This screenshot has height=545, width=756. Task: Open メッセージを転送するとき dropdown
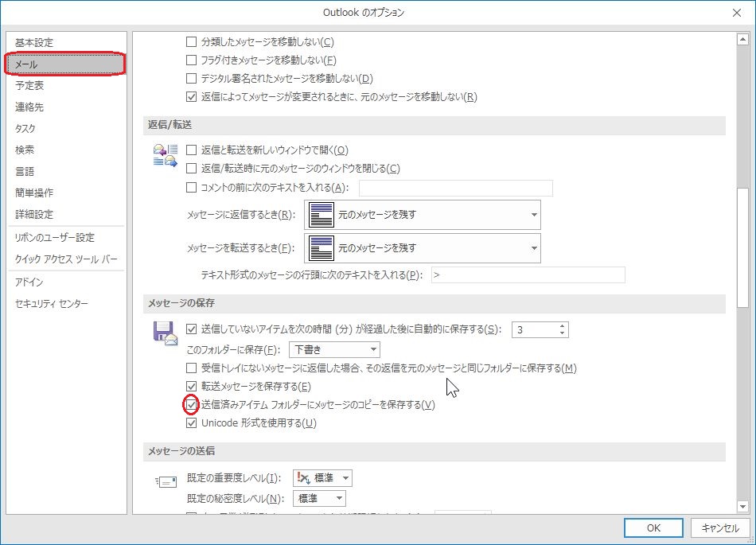pos(423,248)
